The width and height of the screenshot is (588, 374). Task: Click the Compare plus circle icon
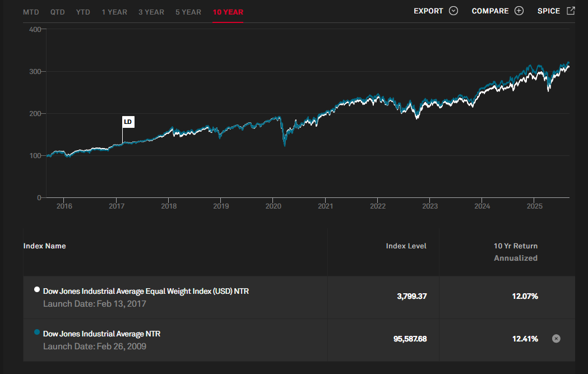519,11
